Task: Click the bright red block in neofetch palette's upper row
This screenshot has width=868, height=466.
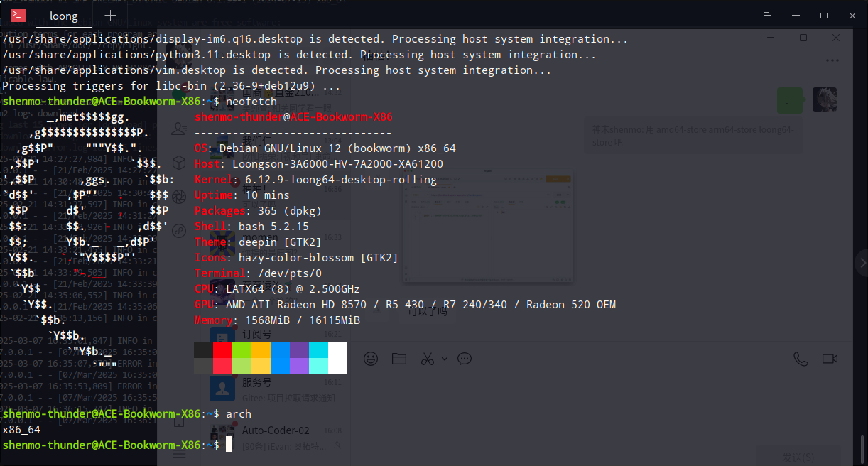Action: [223, 350]
